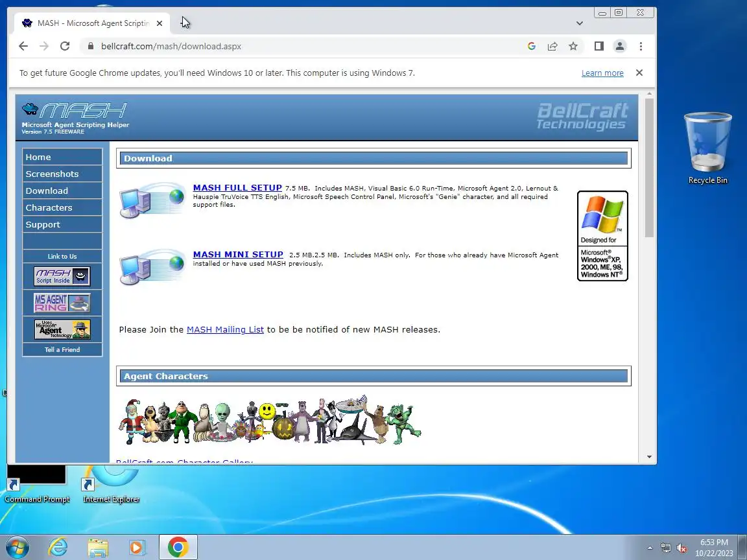Click the MASH Script Inside badge
The image size is (747, 560).
coord(62,276)
